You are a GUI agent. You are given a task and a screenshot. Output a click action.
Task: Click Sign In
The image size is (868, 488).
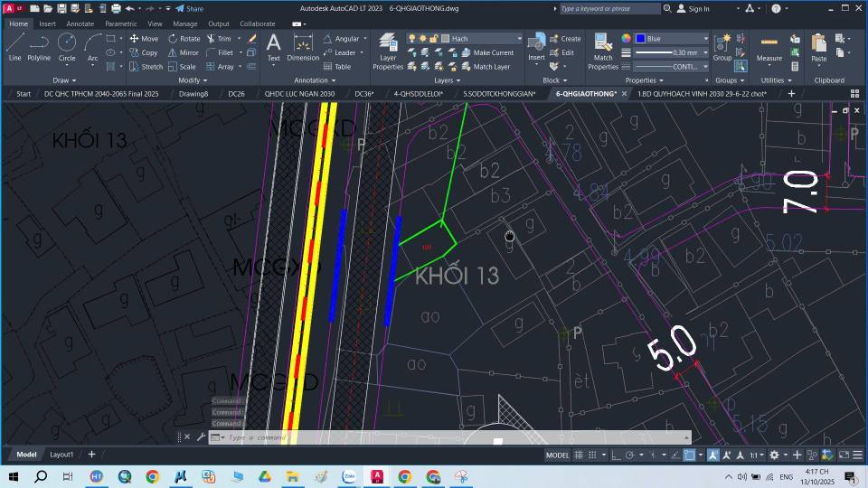693,8
